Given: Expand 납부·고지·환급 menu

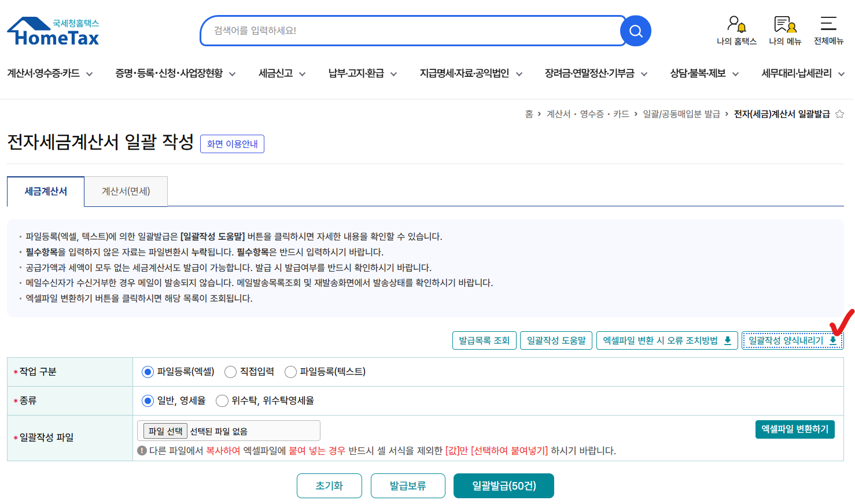Looking at the screenshot, I should pyautogui.click(x=363, y=73).
